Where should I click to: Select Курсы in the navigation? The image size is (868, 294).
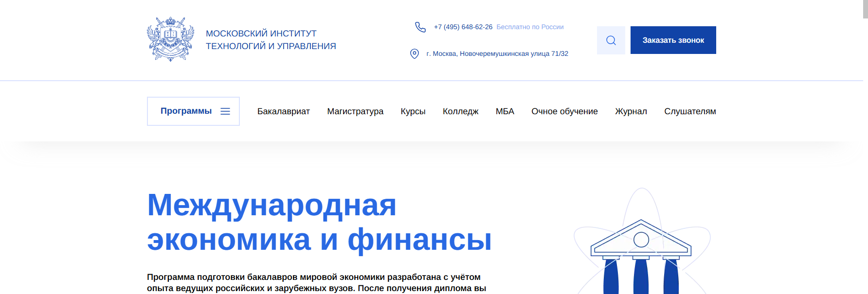(x=413, y=111)
